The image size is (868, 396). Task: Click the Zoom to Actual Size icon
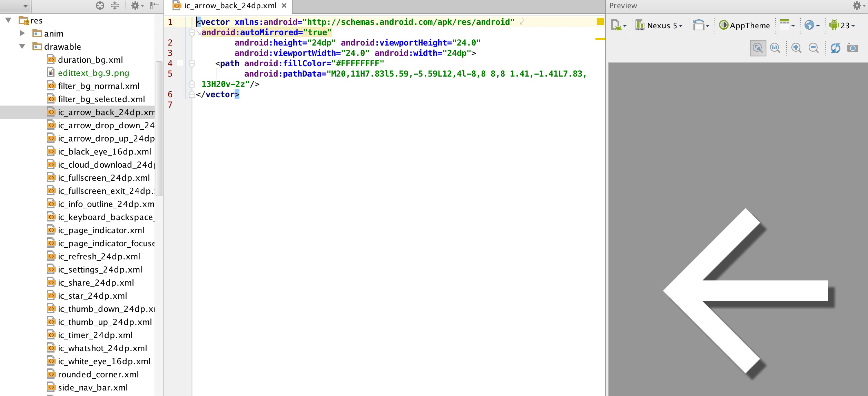click(775, 48)
